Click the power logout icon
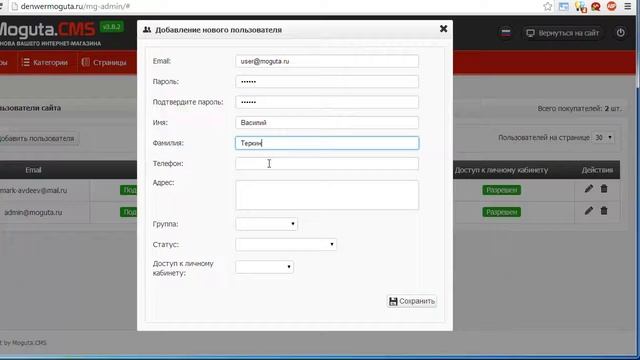Image resolution: width=640 pixels, height=360 pixels. [620, 33]
